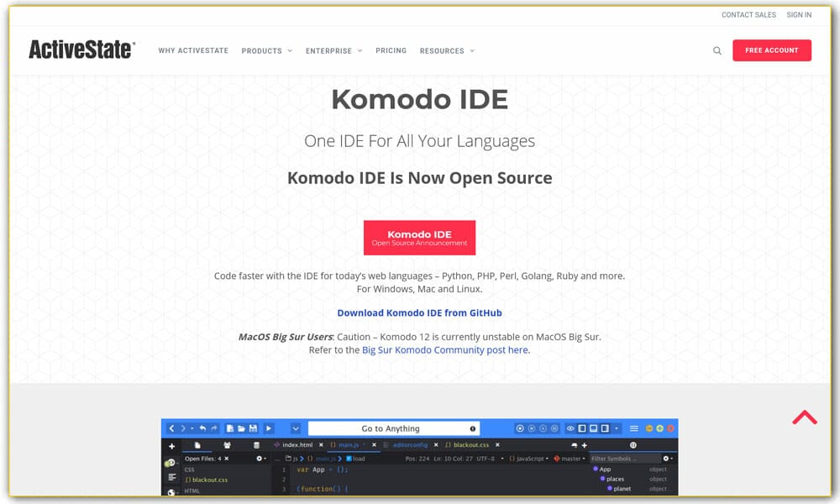
Task: Click the FREE ACCOUNT button
Action: coord(771,50)
